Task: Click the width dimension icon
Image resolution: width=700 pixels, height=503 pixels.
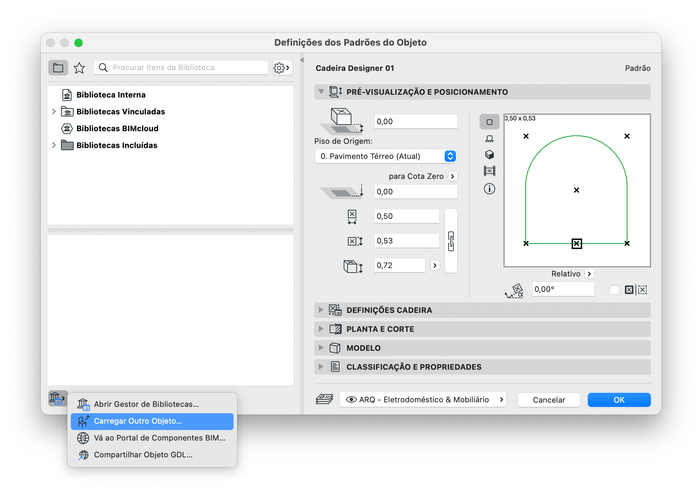Action: [x=352, y=216]
